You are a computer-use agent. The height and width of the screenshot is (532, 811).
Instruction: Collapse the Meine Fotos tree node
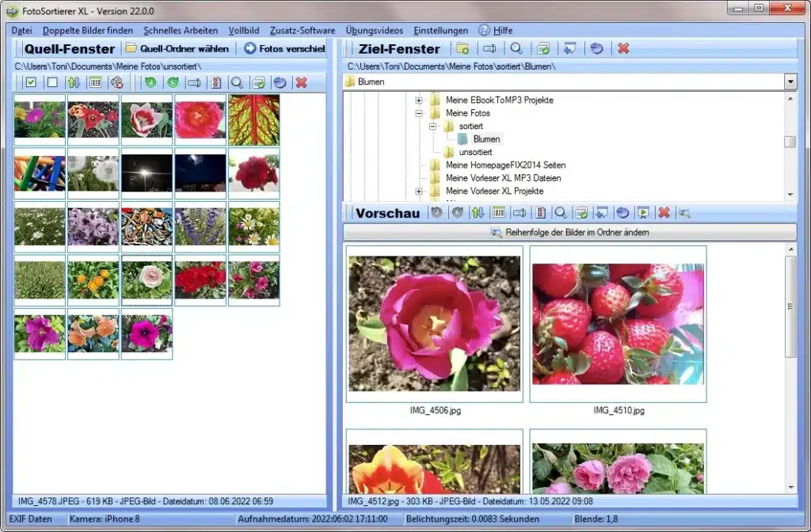[x=419, y=113]
